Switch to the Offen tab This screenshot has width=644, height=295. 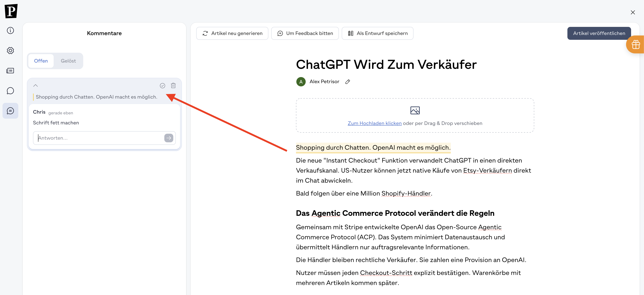click(41, 61)
